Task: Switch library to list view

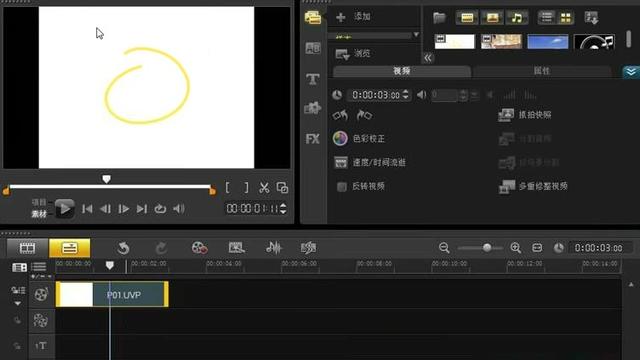Action: (x=547, y=17)
